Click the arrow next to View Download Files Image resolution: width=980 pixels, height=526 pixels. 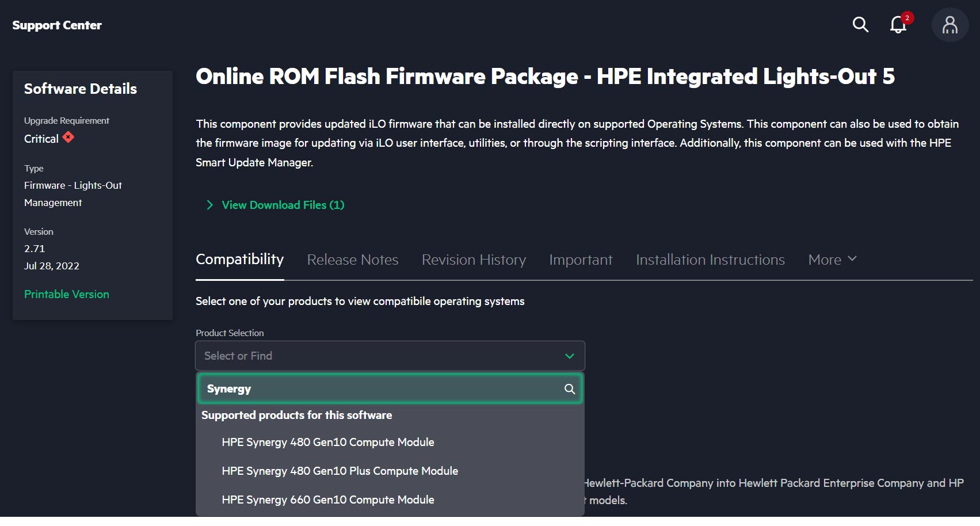[x=209, y=205]
